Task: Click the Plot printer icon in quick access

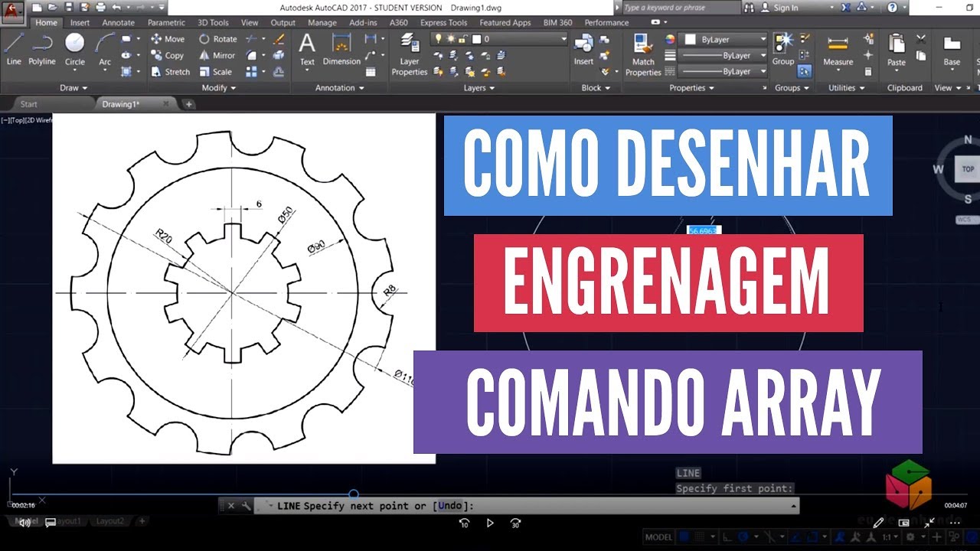Action: (100, 7)
